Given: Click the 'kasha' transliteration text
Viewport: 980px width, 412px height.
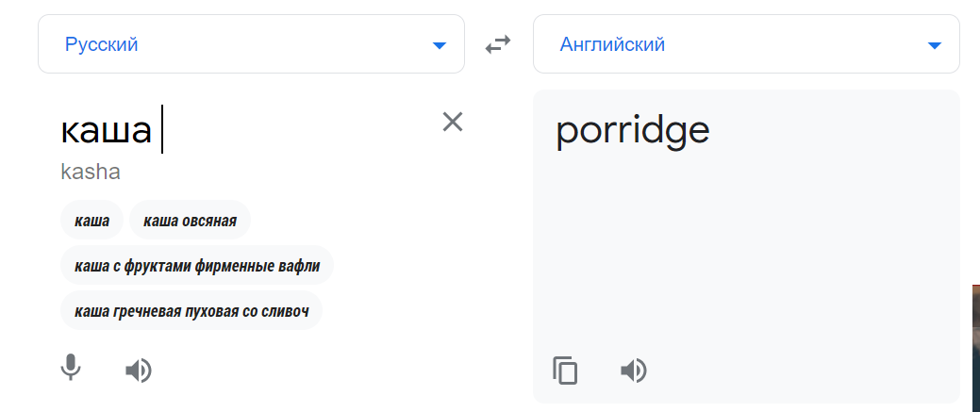Looking at the screenshot, I should [x=91, y=173].
